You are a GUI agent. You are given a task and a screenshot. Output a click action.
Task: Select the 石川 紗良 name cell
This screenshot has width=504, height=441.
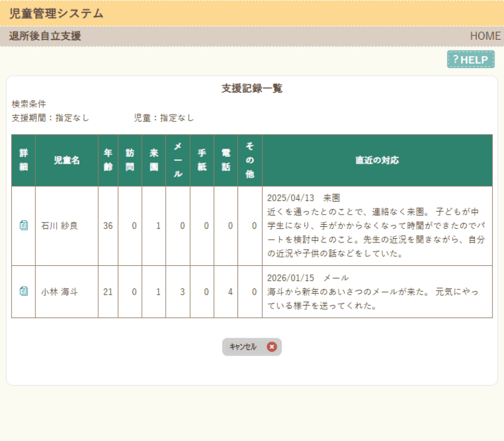(x=60, y=226)
